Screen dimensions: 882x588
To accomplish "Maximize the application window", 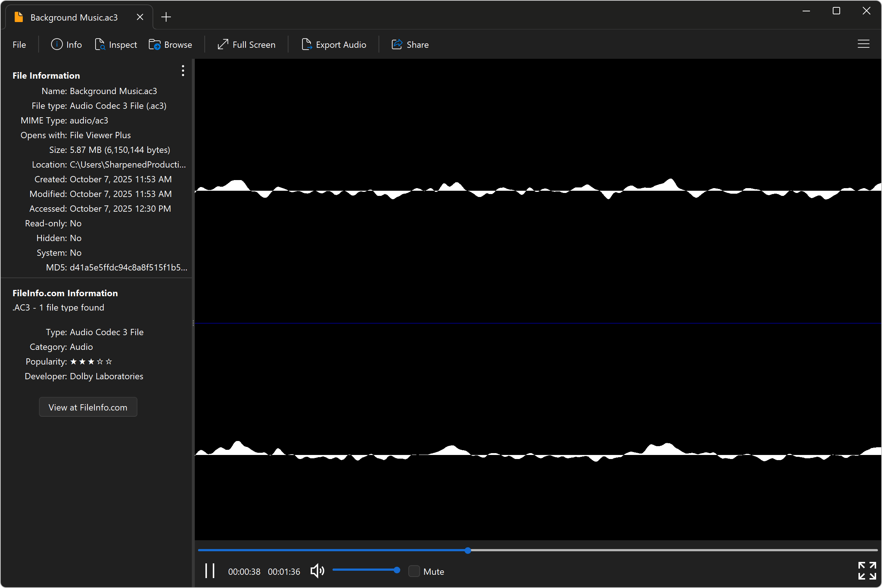I will [836, 11].
